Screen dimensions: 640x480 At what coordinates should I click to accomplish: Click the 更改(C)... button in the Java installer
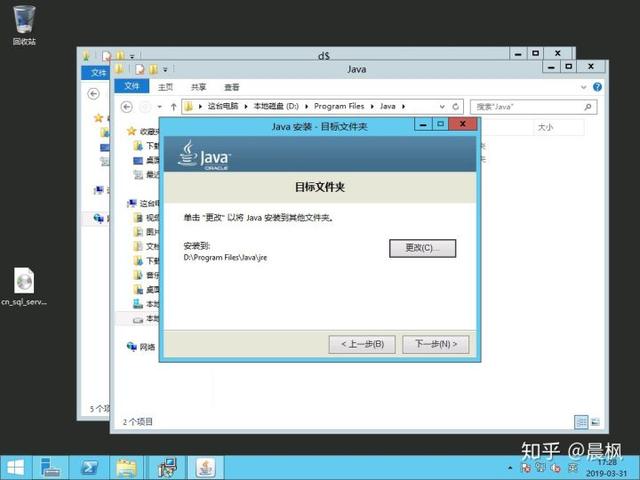(422, 248)
